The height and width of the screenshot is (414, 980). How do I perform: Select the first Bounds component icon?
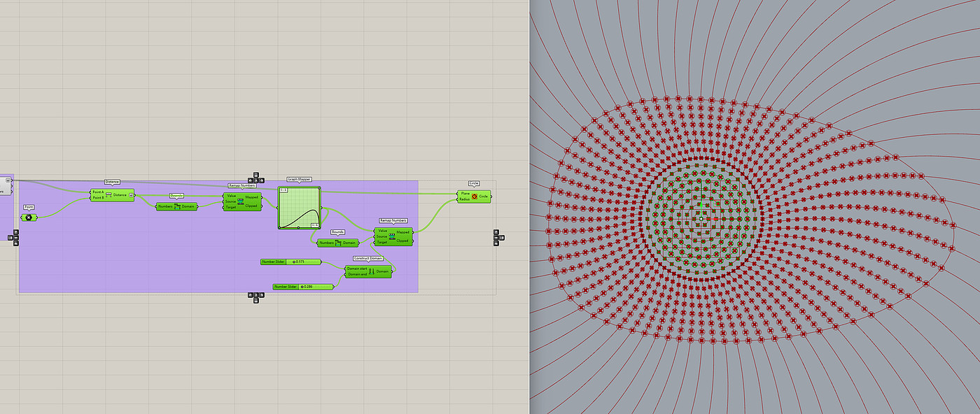[x=177, y=206]
